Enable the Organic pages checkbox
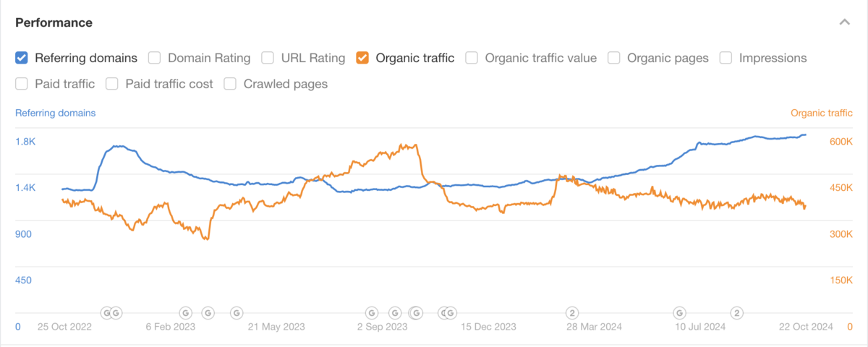Image resolution: width=868 pixels, height=347 pixels. (614, 58)
